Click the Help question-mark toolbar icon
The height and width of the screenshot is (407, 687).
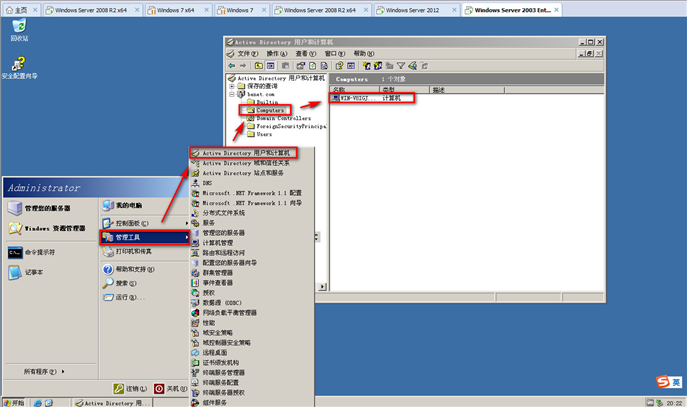[339, 66]
